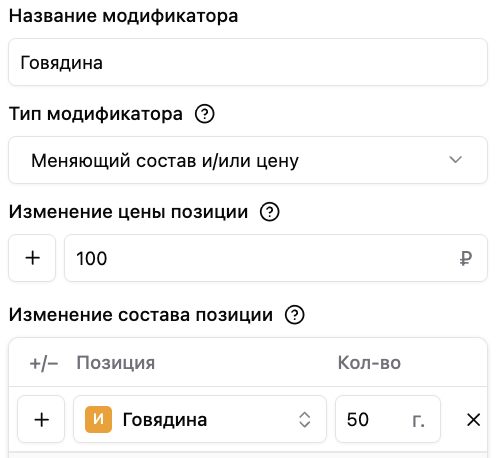Open help tooltip for Тип модификатора
The height and width of the screenshot is (458, 496).
coord(204,114)
